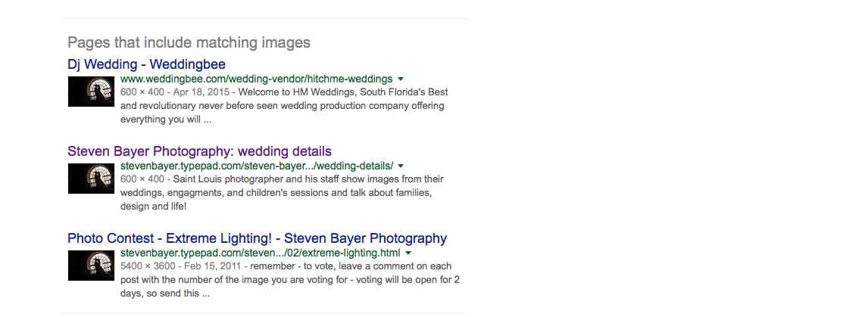The image size is (868, 317).
Task: Open Photo Contest - Extreme Lighting! result
Action: [x=257, y=238]
